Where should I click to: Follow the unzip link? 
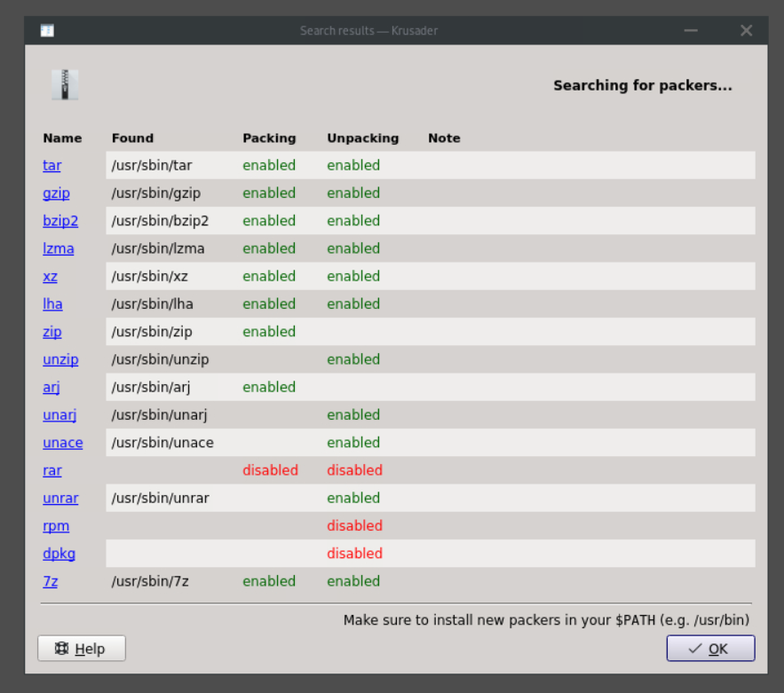[x=60, y=359]
